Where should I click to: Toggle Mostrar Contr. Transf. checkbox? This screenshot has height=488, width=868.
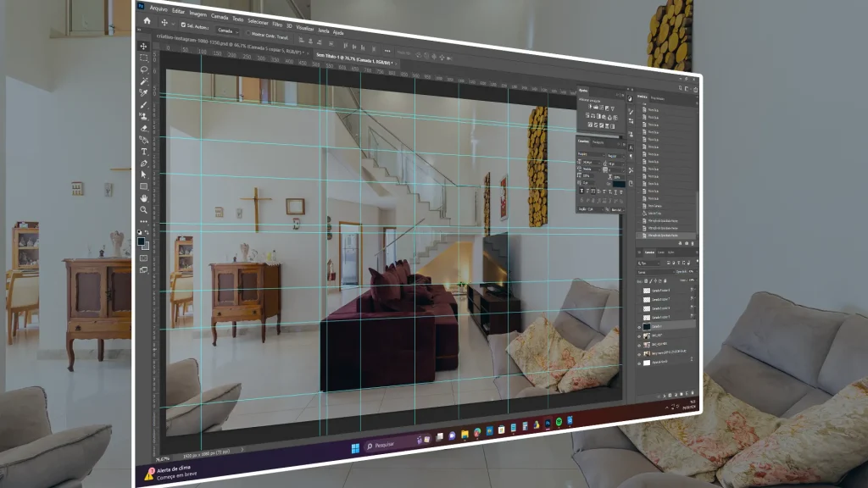248,33
